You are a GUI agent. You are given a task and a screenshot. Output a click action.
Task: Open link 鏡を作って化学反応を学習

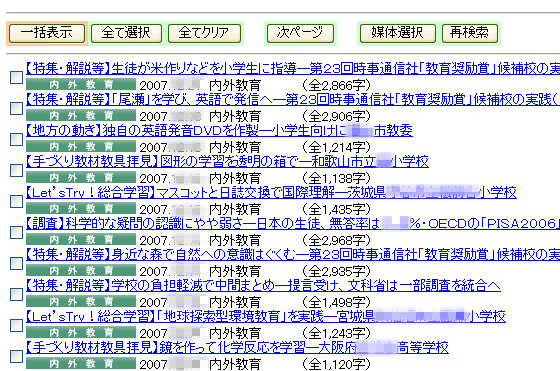237,347
